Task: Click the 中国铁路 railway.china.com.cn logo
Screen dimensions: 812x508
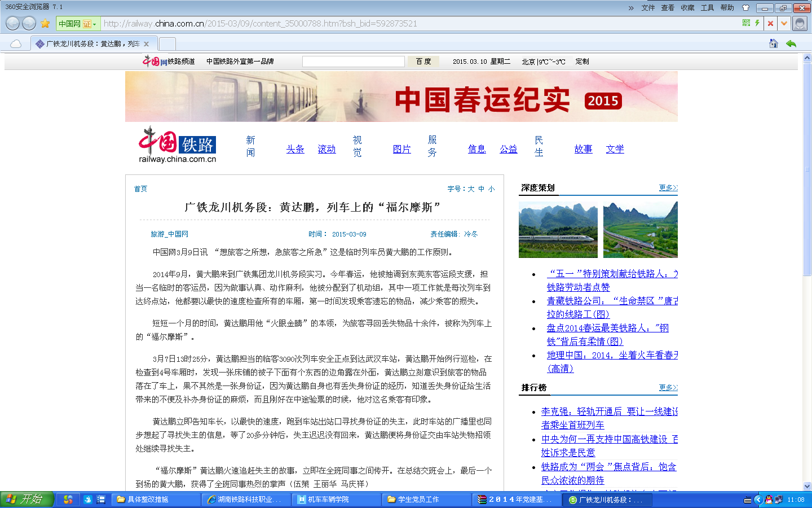Action: [x=178, y=145]
